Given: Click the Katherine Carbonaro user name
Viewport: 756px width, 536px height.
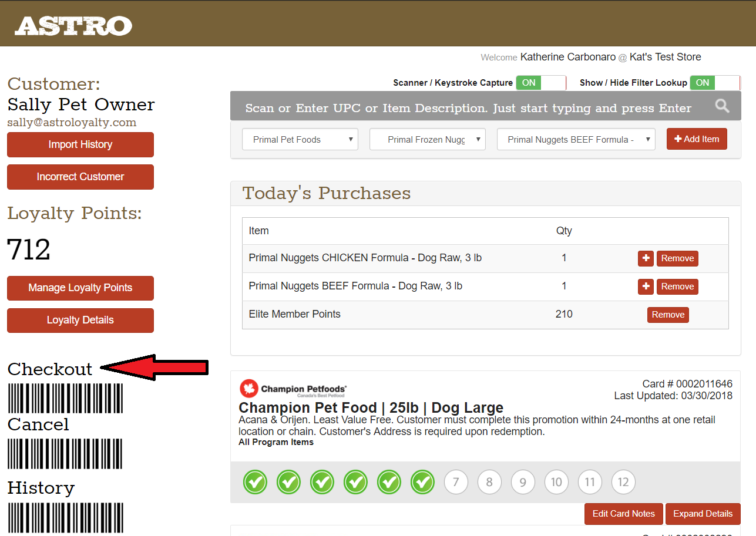Looking at the screenshot, I should (x=568, y=57).
